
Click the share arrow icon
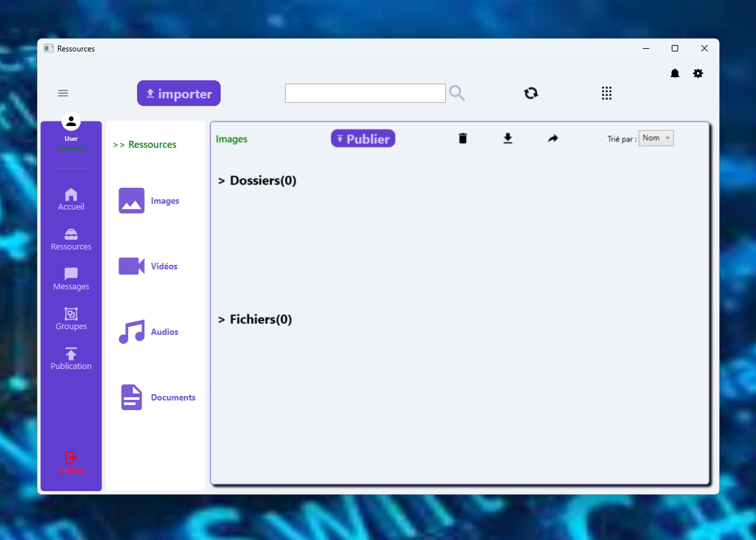point(552,138)
